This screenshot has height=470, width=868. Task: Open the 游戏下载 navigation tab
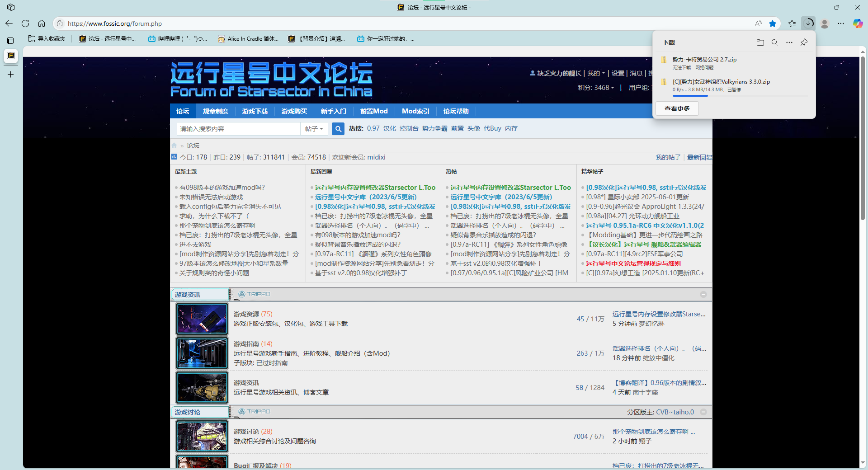pos(255,111)
